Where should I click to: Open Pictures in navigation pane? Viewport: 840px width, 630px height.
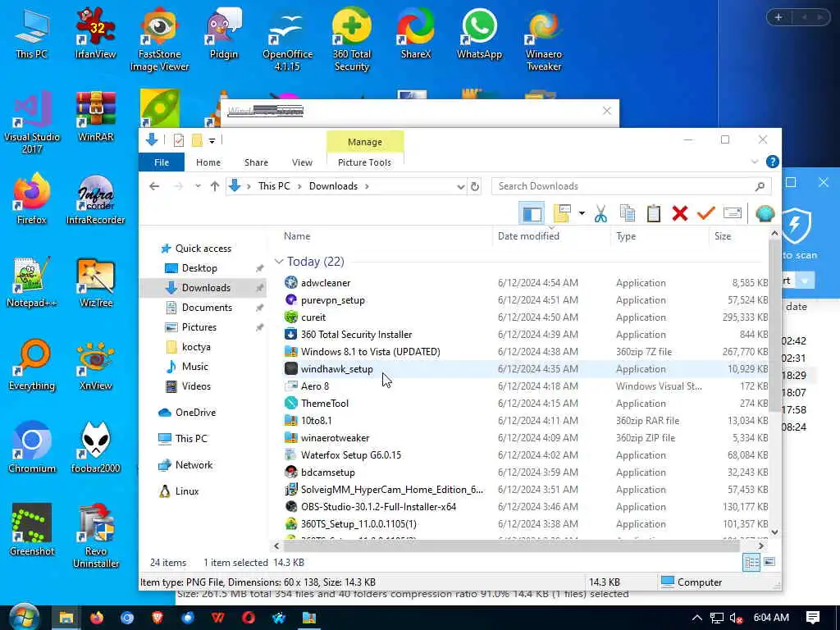[x=199, y=327]
